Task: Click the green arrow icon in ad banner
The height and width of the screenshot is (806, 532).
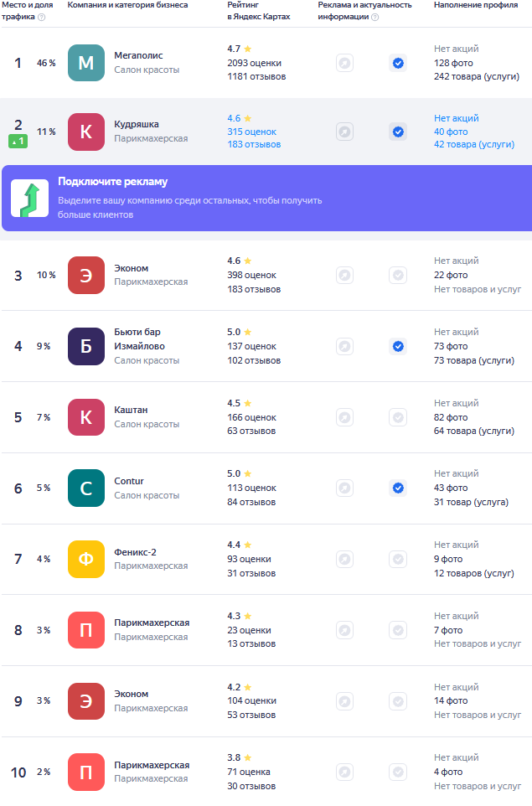Action: coord(30,199)
